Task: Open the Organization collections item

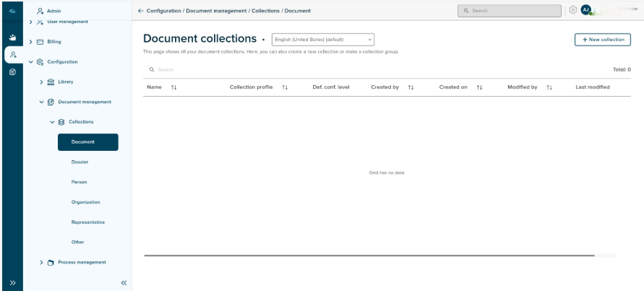Action: tap(85, 202)
